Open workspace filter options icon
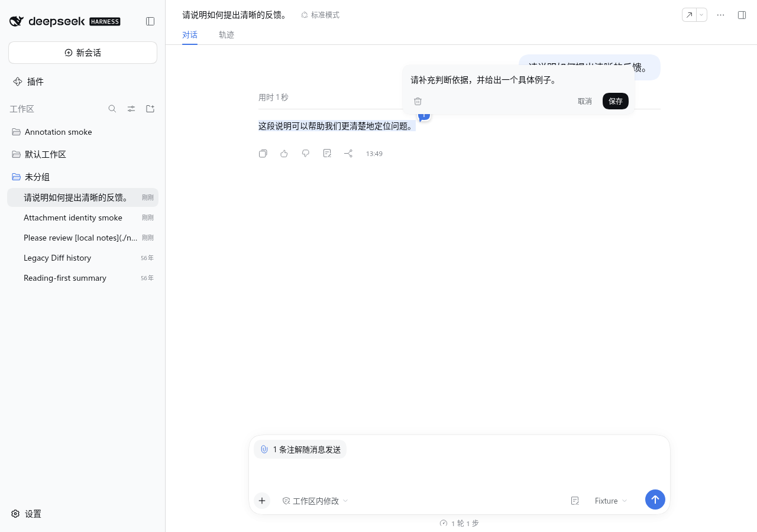Viewport: 757px width, 532px height. point(131,109)
